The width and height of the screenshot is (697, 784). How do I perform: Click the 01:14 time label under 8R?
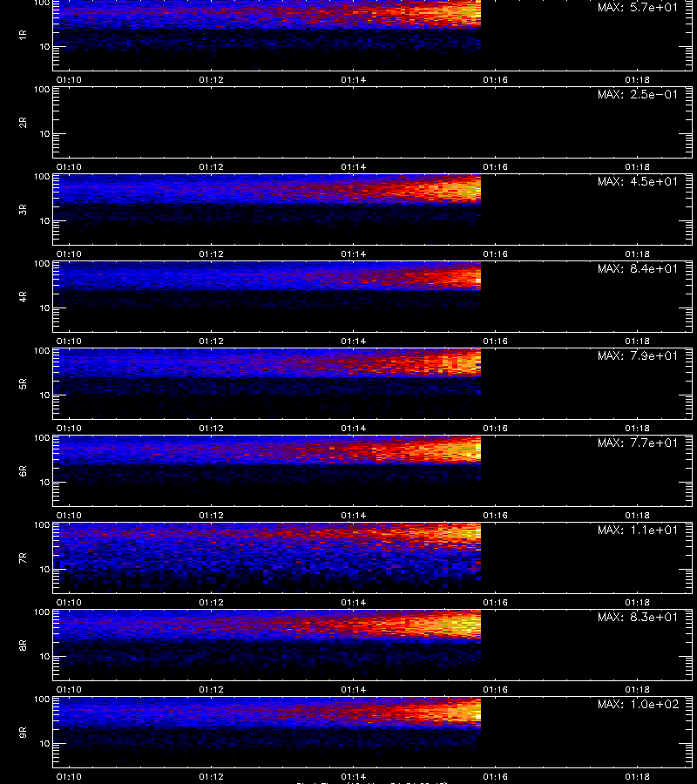[354, 690]
